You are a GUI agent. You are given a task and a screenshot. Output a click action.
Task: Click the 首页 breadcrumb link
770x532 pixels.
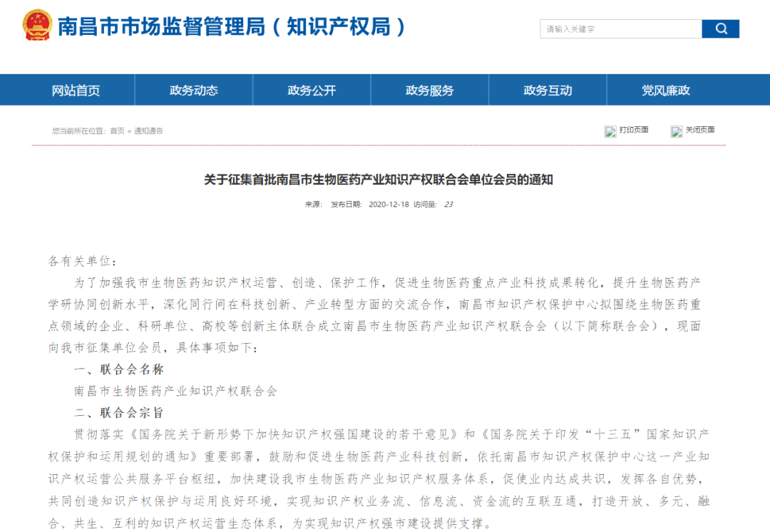click(118, 131)
